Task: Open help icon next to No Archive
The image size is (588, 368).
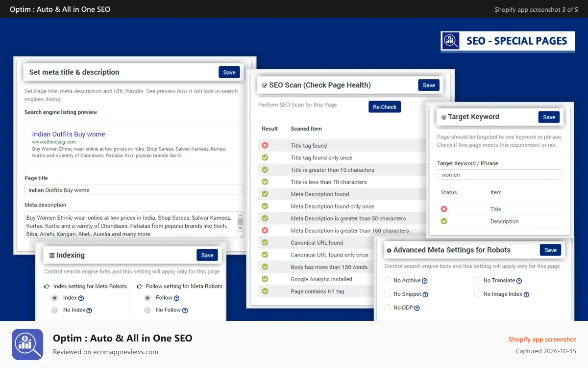Action: [425, 281]
